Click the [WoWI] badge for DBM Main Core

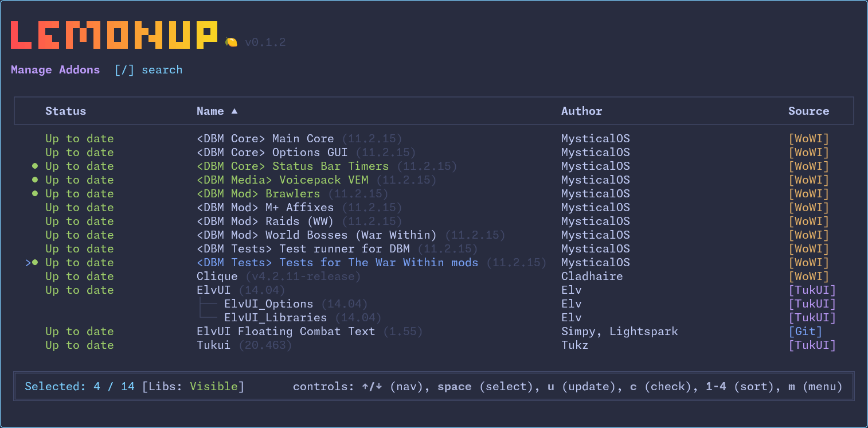(808, 138)
